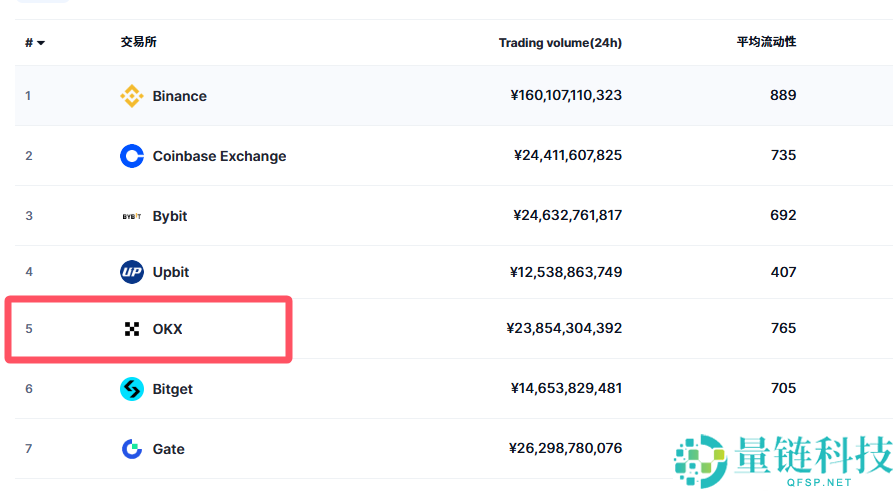Open the Bybit exchange page
The image size is (893, 493).
coord(170,216)
